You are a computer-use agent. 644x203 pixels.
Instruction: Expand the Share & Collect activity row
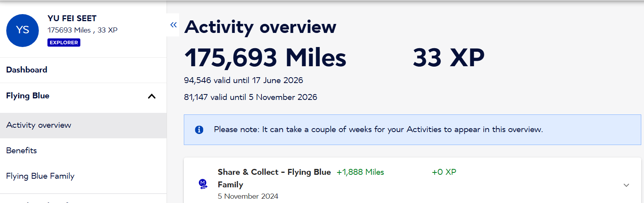click(626, 185)
